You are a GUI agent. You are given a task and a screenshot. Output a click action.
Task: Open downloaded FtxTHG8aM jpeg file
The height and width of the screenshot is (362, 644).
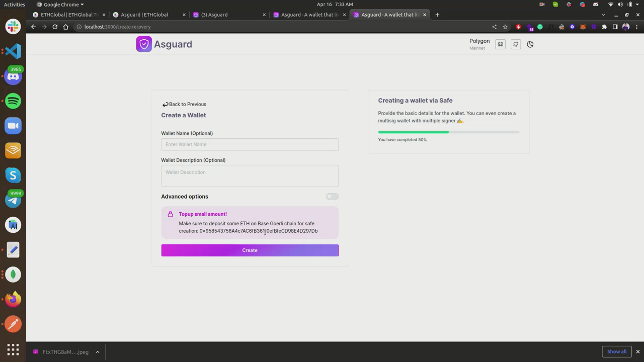click(60, 352)
